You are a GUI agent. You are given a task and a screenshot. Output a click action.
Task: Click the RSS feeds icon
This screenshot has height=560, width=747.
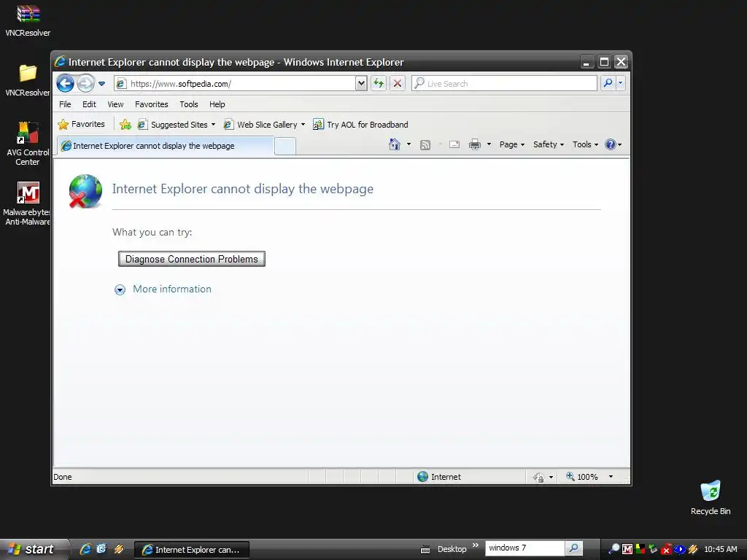pyautogui.click(x=425, y=145)
